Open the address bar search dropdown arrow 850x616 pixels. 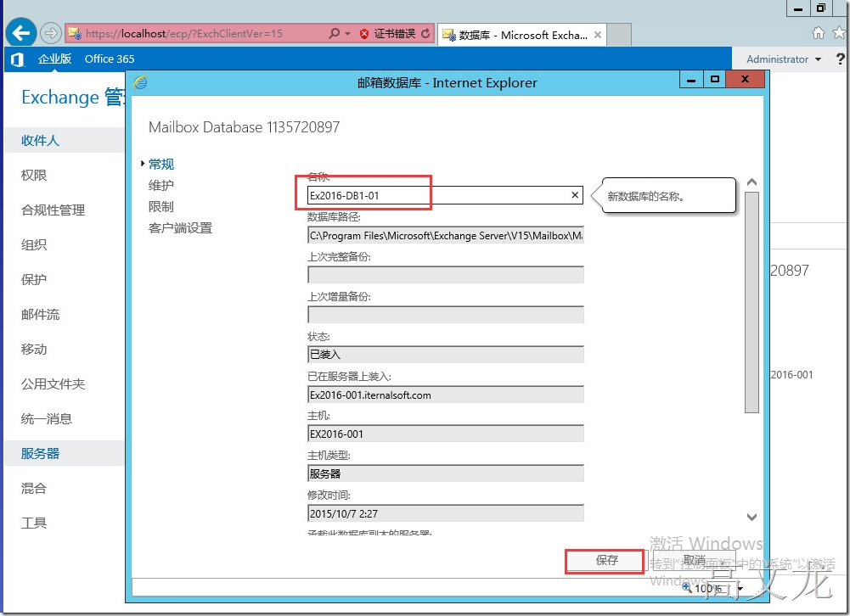(347, 34)
